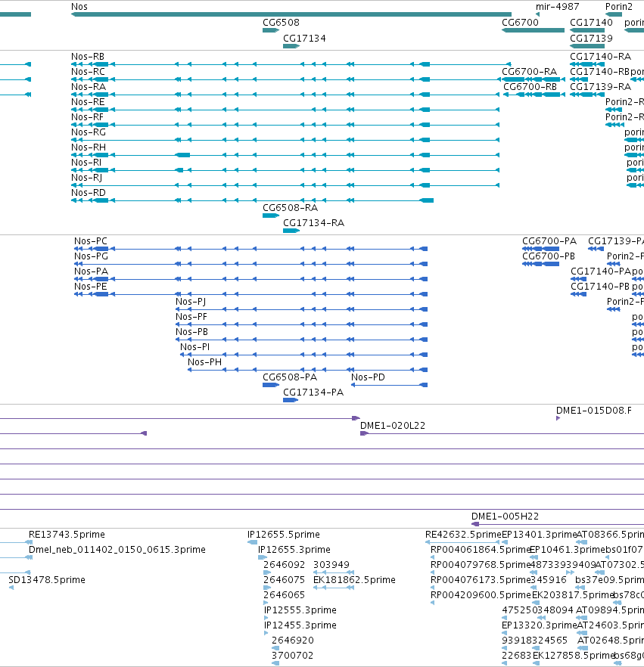Click the CG17134-PA protein label
Viewport: 644px width, 667px height.
pyautogui.click(x=313, y=392)
